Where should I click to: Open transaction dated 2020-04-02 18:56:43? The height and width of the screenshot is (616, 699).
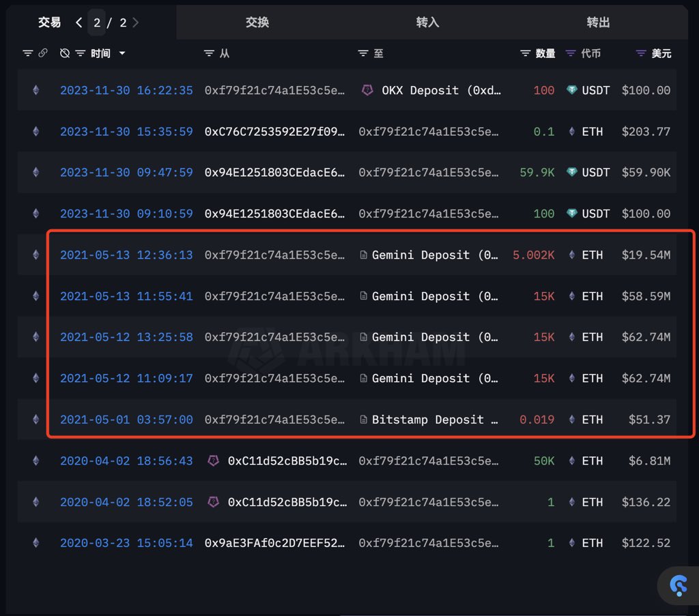point(126,460)
